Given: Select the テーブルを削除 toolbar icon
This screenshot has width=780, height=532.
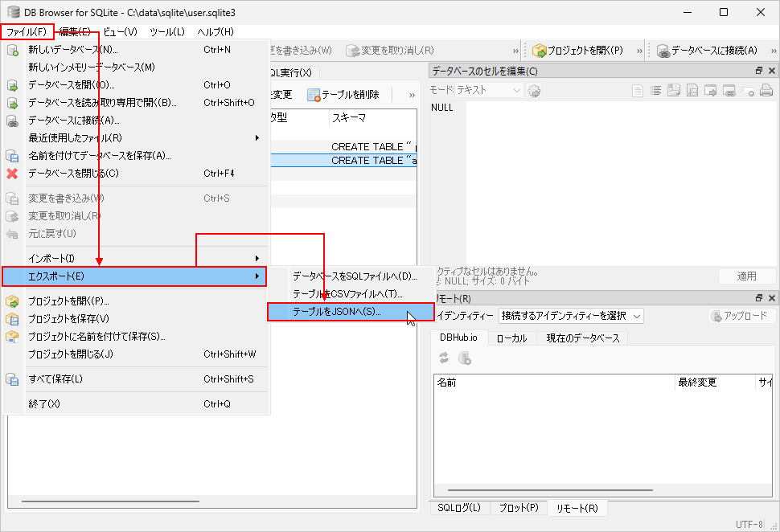Looking at the screenshot, I should click(314, 94).
